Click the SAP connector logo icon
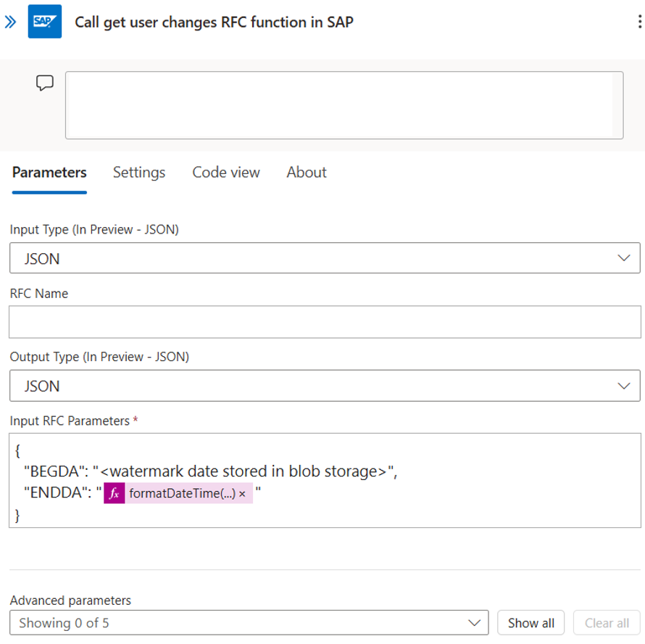645x644 pixels. (45, 22)
